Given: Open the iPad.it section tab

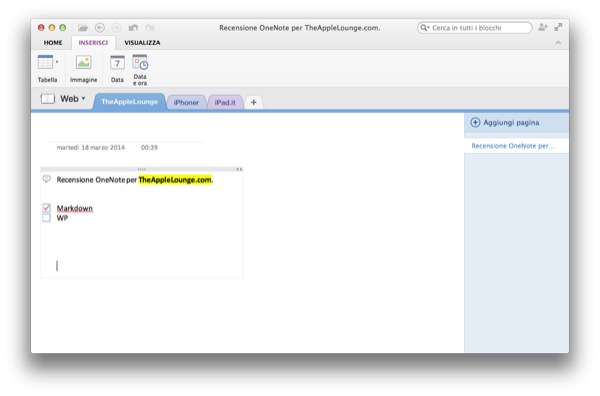Looking at the screenshot, I should coord(225,103).
